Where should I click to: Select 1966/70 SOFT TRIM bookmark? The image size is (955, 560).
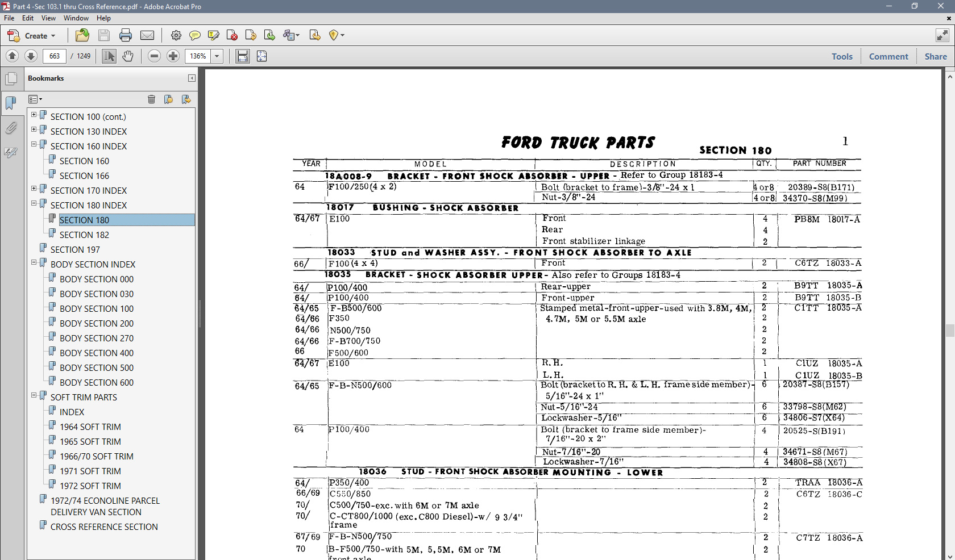point(97,456)
